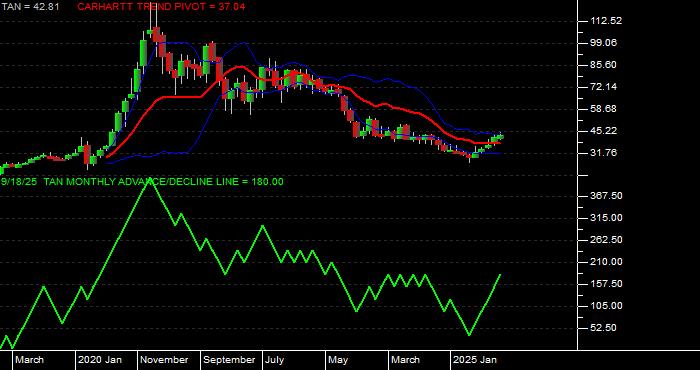Click the TAN MONTHLY ADVANCE/DECLINE LINE = 180.00 label
The width and height of the screenshot is (700, 370).
pos(164,182)
